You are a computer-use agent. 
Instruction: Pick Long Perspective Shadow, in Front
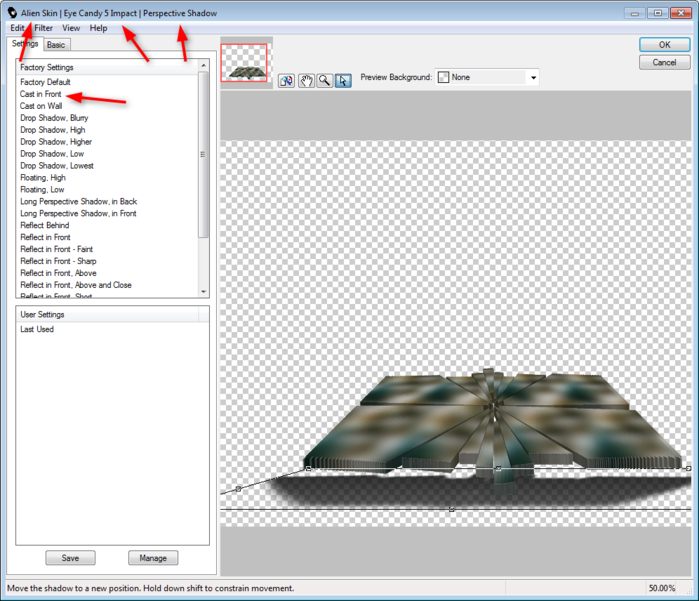[x=78, y=214]
